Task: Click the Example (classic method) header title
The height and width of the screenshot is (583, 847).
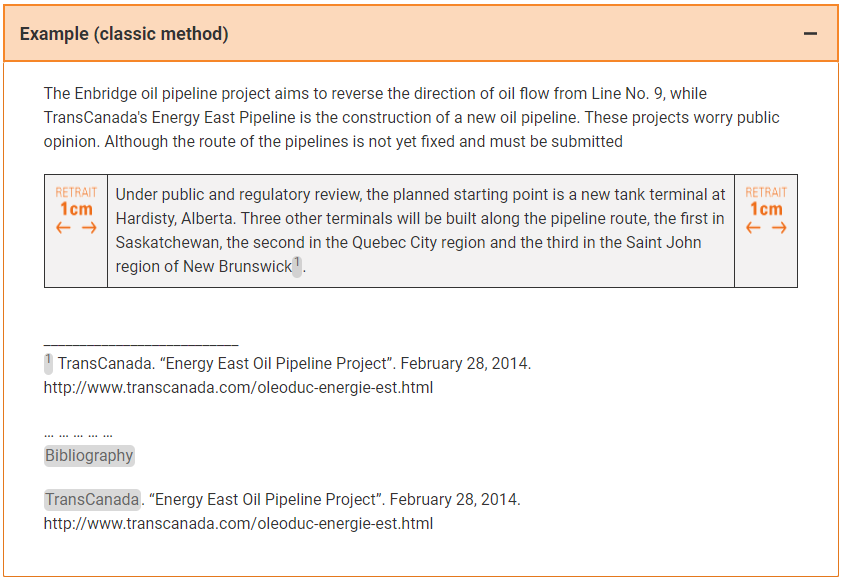Action: [124, 33]
